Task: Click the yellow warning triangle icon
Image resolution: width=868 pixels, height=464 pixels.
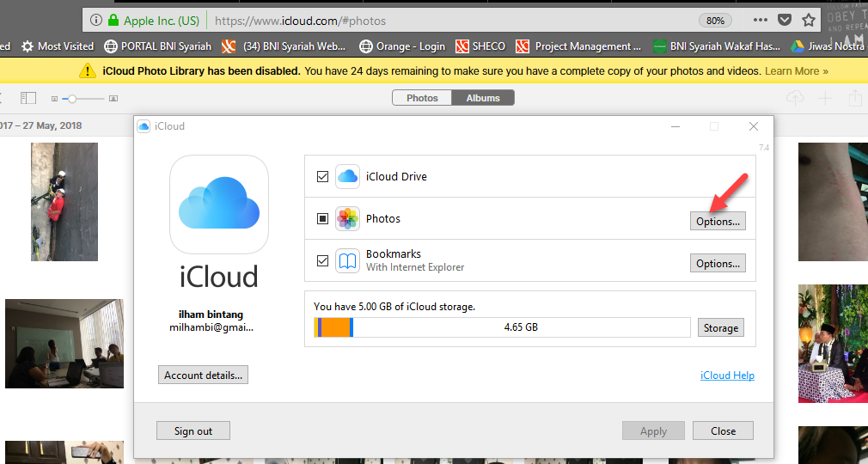Action: (x=88, y=70)
